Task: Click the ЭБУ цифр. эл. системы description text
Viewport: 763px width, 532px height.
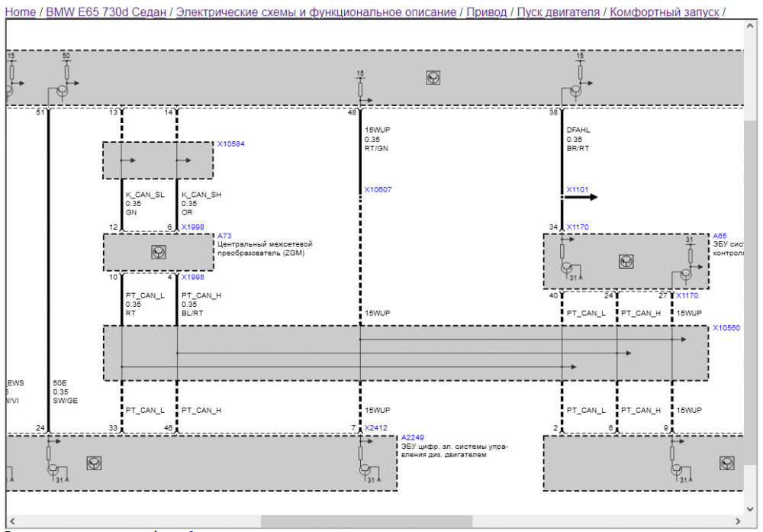Action: click(454, 451)
